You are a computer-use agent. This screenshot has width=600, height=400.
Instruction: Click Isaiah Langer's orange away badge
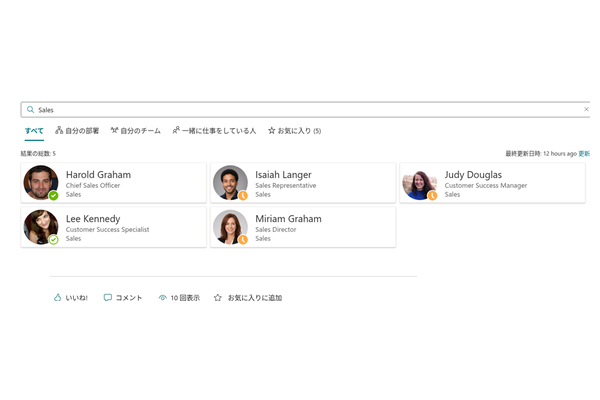[x=243, y=196]
